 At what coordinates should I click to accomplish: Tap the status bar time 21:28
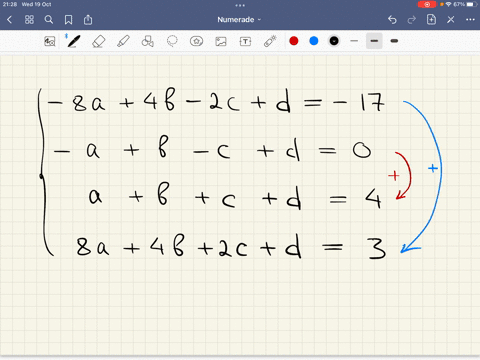[x=10, y=4]
